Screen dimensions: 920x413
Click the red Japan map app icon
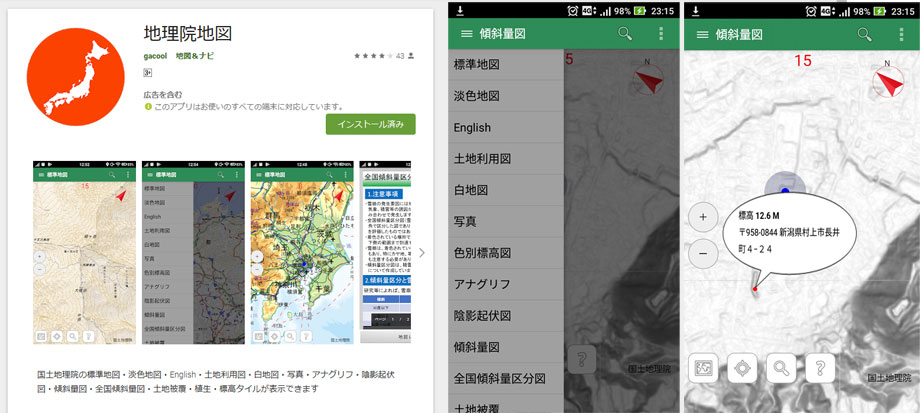coord(76,76)
